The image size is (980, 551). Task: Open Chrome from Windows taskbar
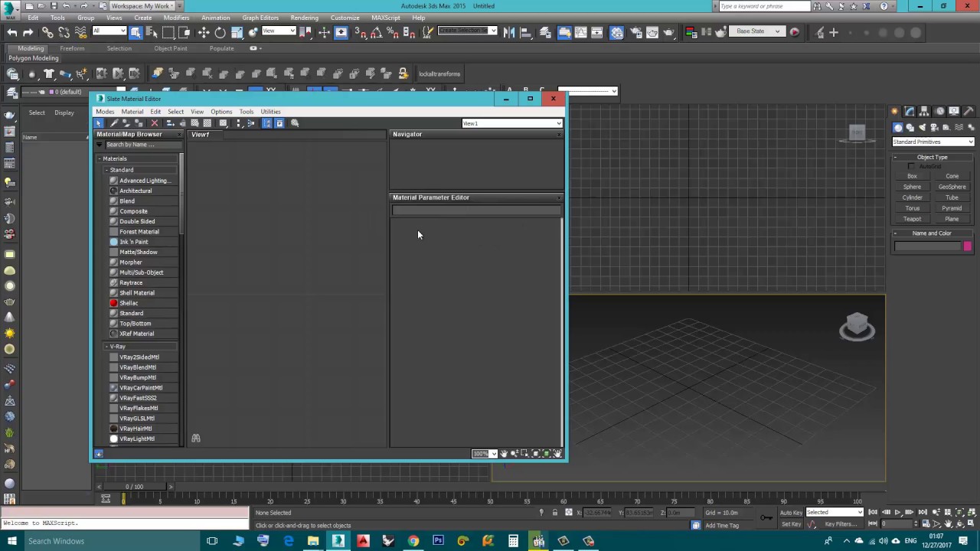(x=413, y=541)
